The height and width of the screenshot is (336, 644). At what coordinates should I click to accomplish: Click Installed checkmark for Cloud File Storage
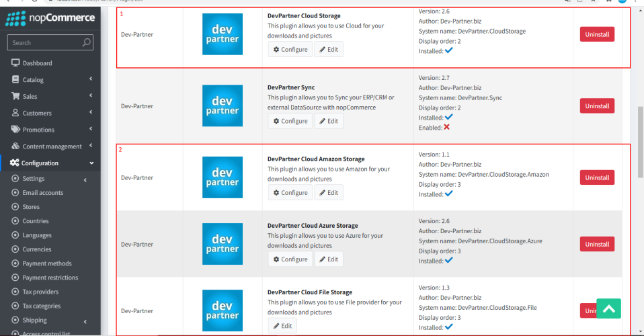pos(449,327)
